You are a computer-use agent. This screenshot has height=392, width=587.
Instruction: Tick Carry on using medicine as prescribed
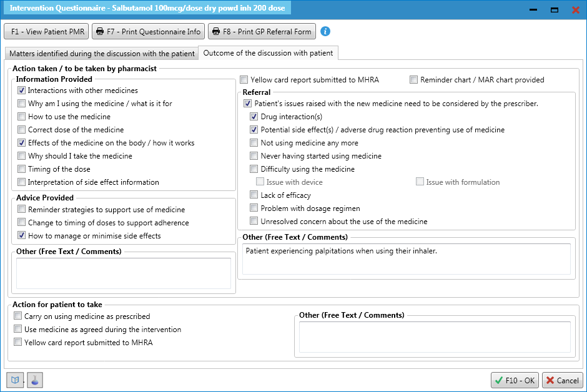click(x=17, y=316)
